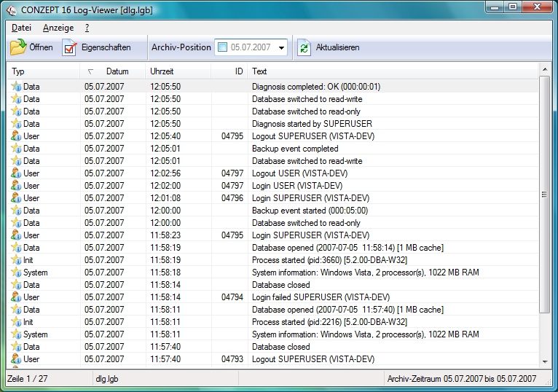
Task: Select 'Database switched to read-only' at 12:05:50
Action: [306, 111]
